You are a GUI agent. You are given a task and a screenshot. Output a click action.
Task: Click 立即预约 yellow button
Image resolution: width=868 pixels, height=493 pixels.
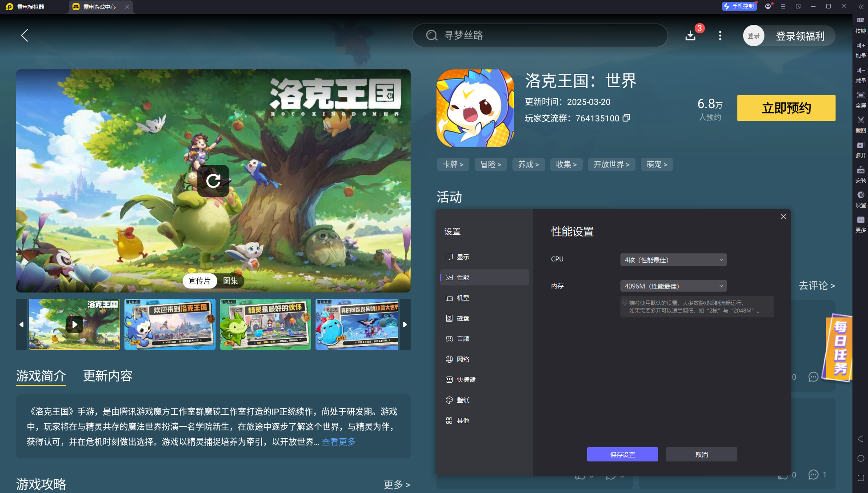786,108
